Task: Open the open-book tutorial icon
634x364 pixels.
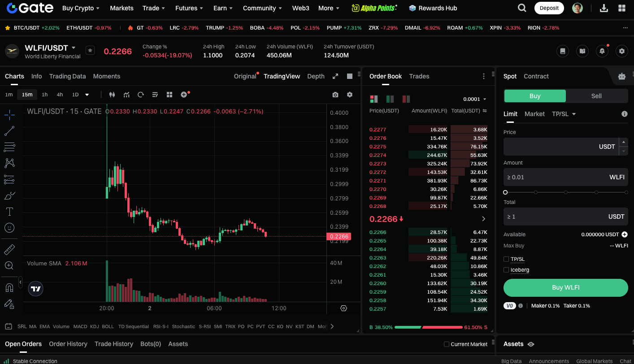Action: tap(582, 51)
